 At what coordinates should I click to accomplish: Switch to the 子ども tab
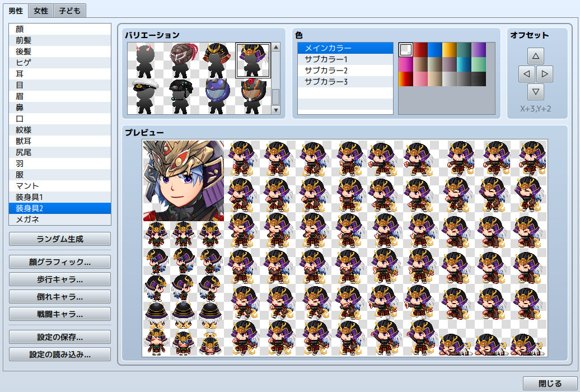(69, 11)
